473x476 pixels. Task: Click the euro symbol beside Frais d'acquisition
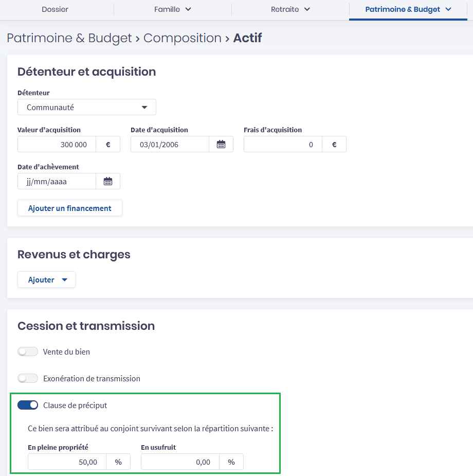[334, 145]
